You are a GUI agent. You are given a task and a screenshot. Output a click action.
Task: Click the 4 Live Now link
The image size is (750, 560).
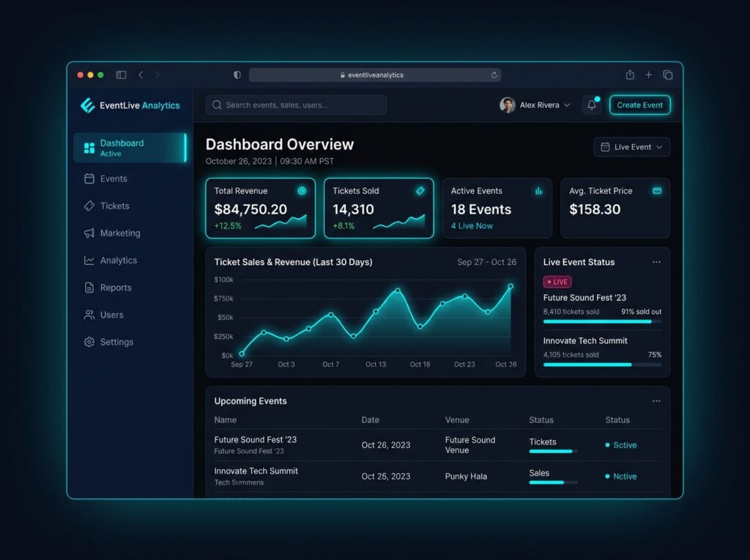pos(472,225)
